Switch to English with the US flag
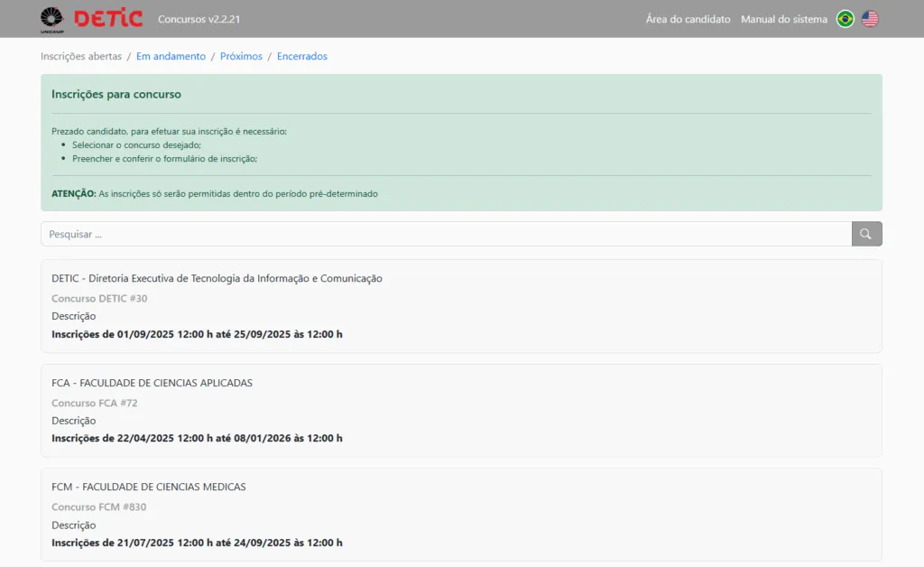Image resolution: width=924 pixels, height=567 pixels. pos(870,19)
